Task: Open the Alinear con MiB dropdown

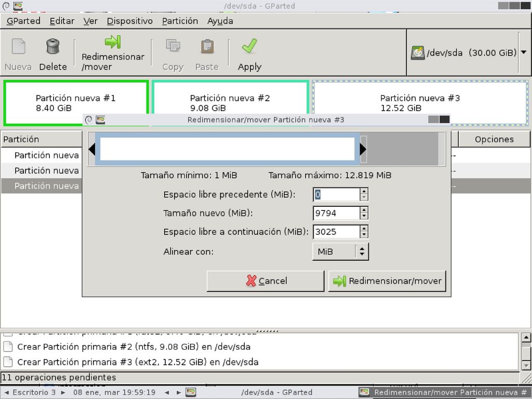Action: [x=340, y=251]
